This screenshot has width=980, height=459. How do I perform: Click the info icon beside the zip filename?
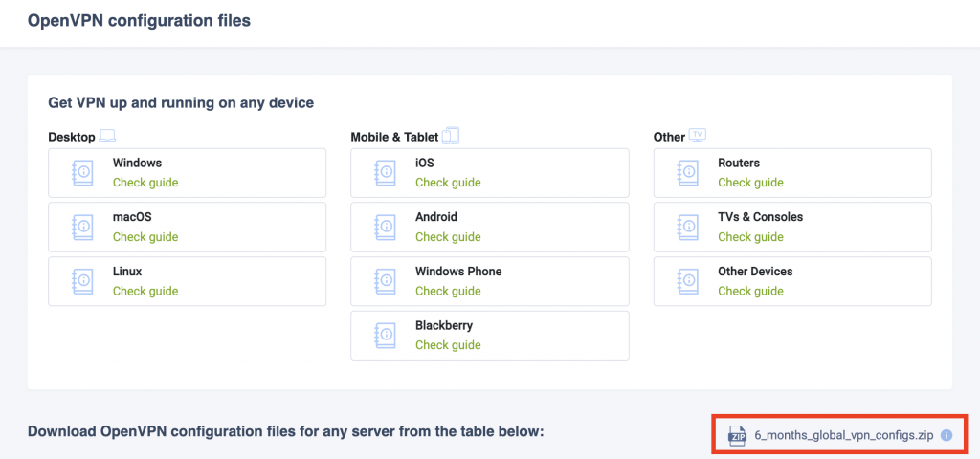pyautogui.click(x=947, y=435)
